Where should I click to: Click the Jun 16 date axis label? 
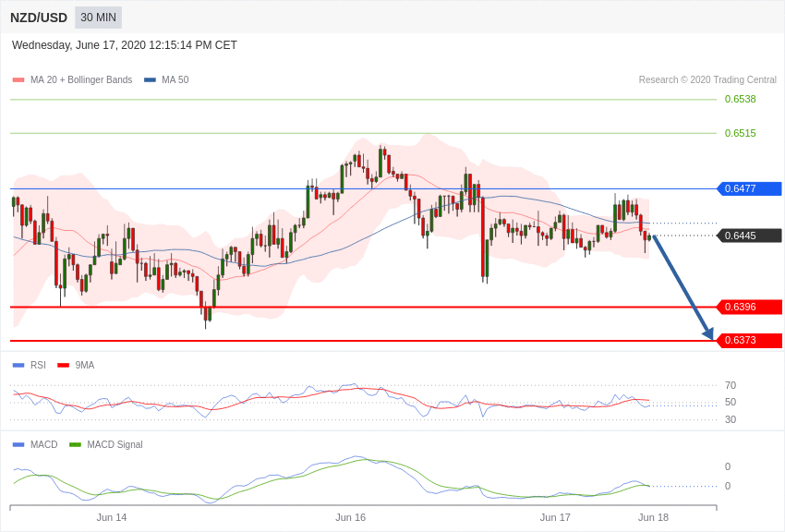pyautogui.click(x=350, y=517)
